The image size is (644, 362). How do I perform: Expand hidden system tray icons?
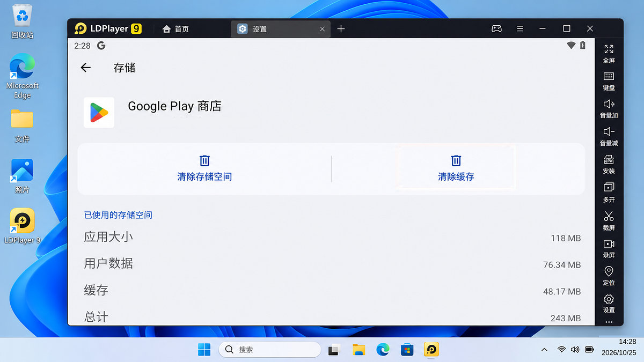click(x=544, y=350)
